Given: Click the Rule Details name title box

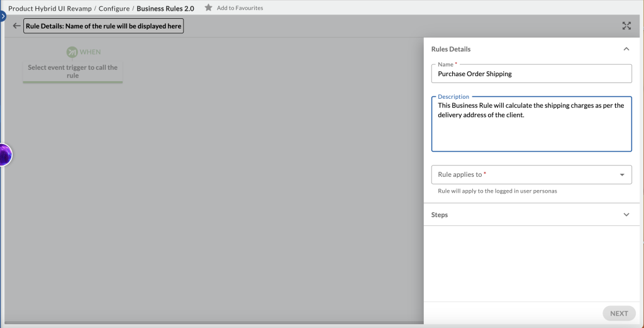Looking at the screenshot, I should [104, 26].
